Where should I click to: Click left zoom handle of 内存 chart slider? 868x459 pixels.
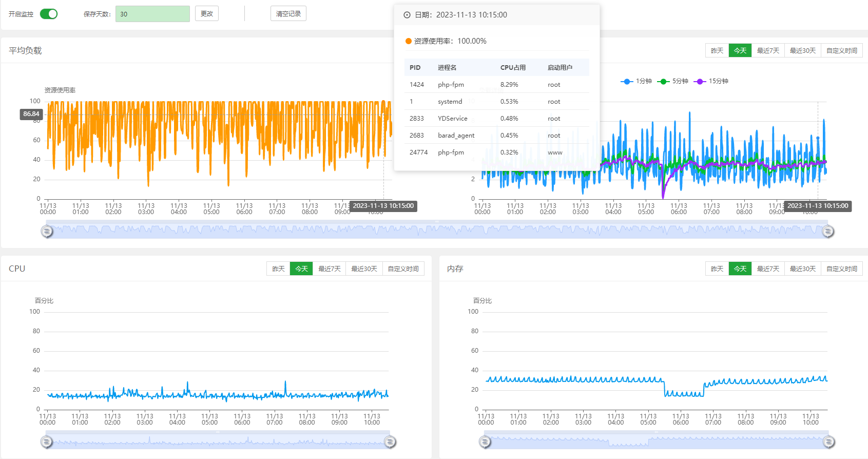[x=485, y=442]
